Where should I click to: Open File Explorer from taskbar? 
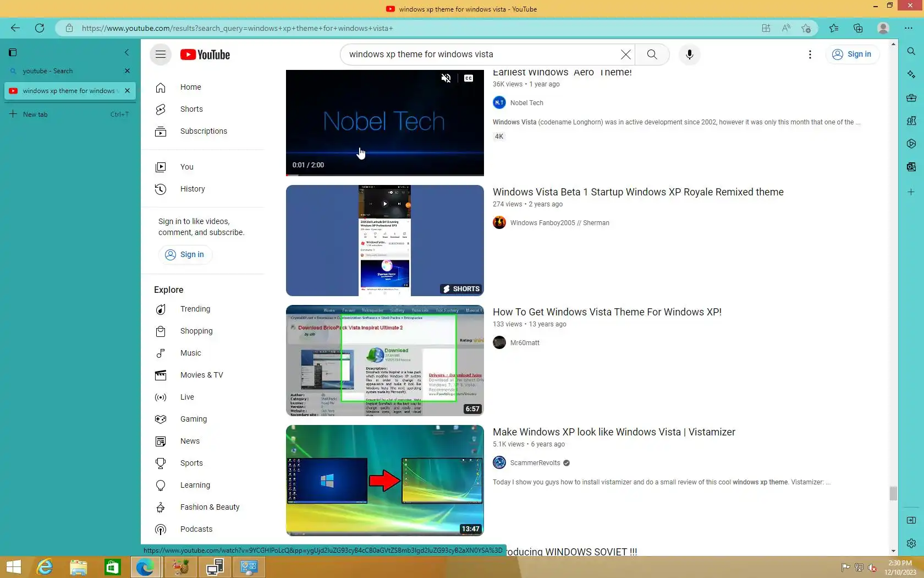[79, 567]
